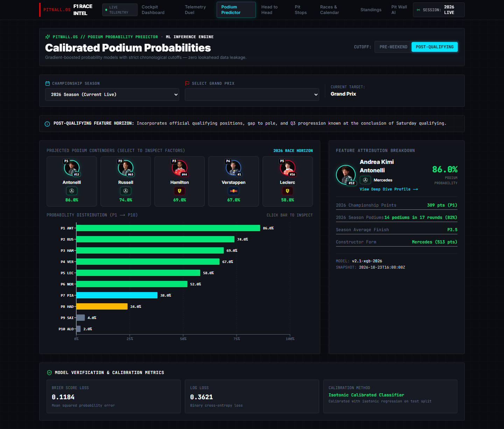Select the PRE-WEEKEND cutoff option
The image size is (504, 429).
(x=393, y=47)
